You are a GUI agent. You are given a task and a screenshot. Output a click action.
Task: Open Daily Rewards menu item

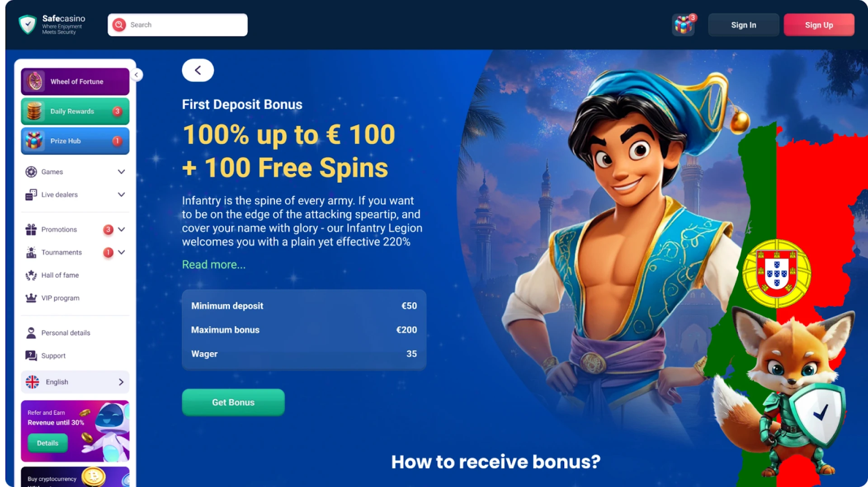click(x=75, y=111)
